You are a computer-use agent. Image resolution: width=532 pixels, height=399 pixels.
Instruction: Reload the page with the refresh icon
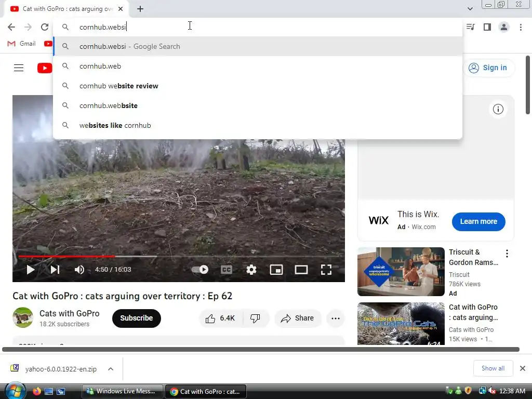click(x=45, y=27)
